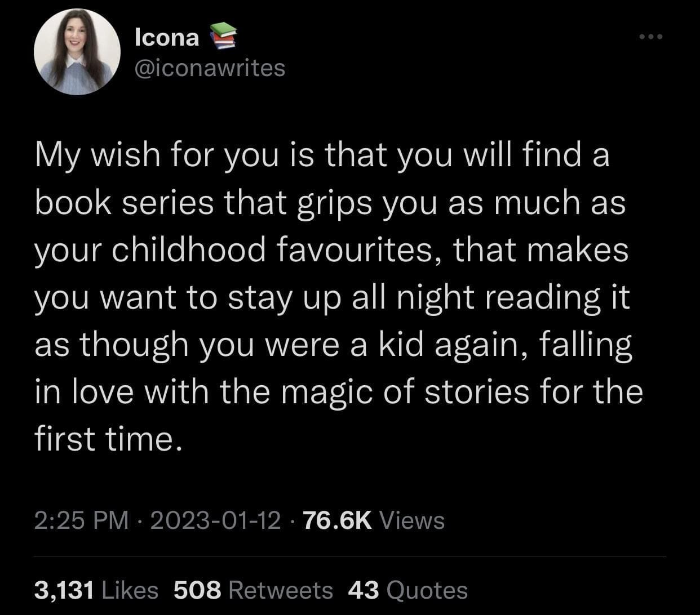Click the words "book series" in the tweet
This screenshot has width=700, height=615.
[x=124, y=203]
